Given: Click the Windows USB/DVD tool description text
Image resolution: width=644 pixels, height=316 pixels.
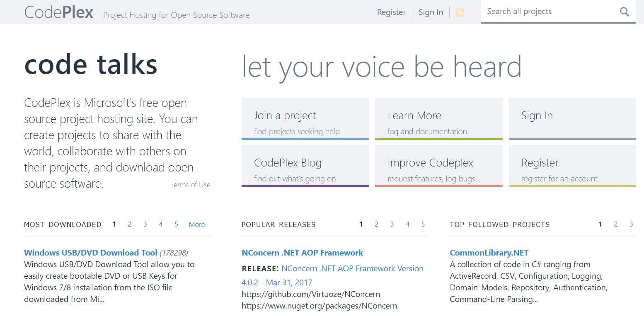Looking at the screenshot, I should (109, 282).
